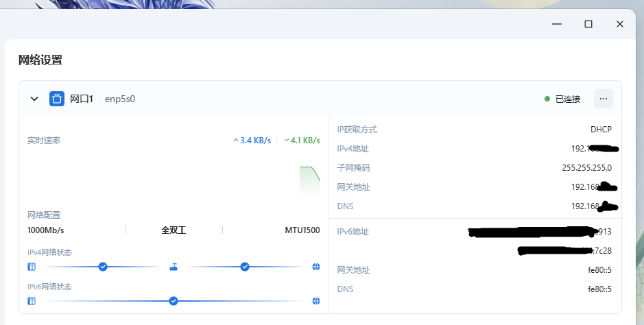Viewport: 644px width, 325px height.
Task: Click the IPv6网络状态 label
Action: [x=49, y=287]
